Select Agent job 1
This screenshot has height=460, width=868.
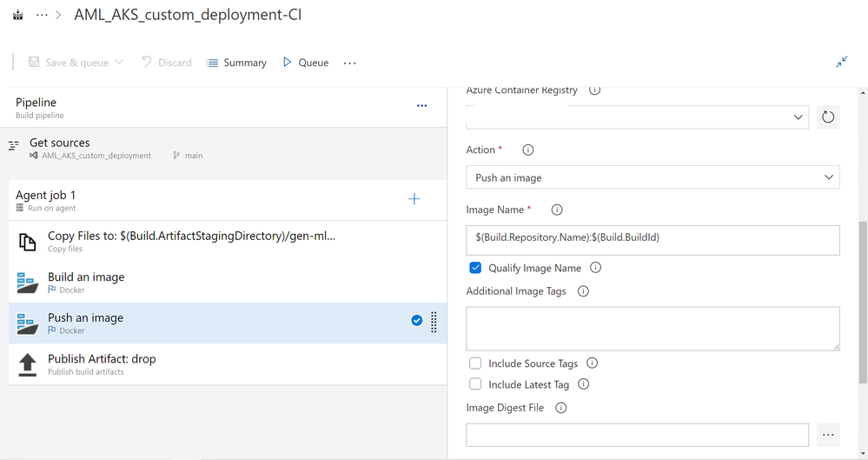pos(228,200)
